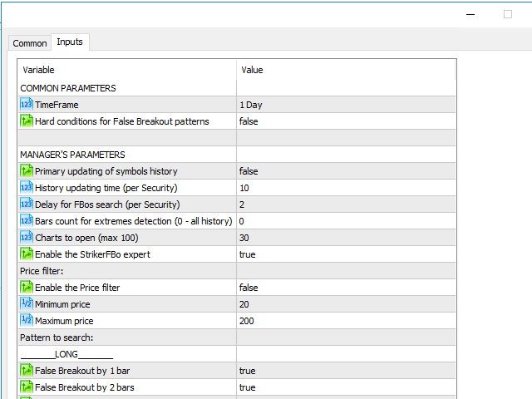
Task: Click the boolean icon beside Hard conditions
Action: (x=27, y=121)
